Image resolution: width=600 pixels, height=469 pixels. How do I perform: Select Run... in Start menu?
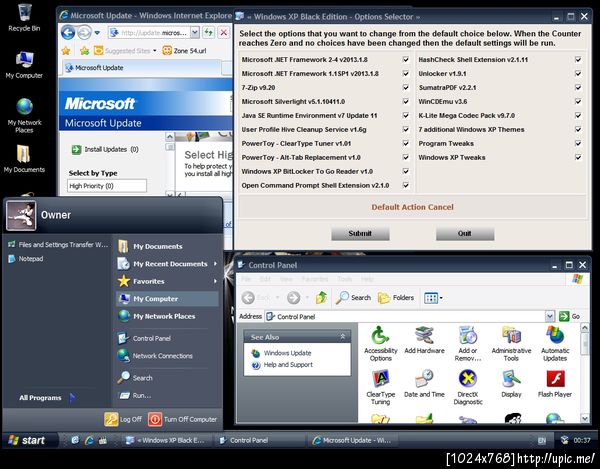click(167, 396)
